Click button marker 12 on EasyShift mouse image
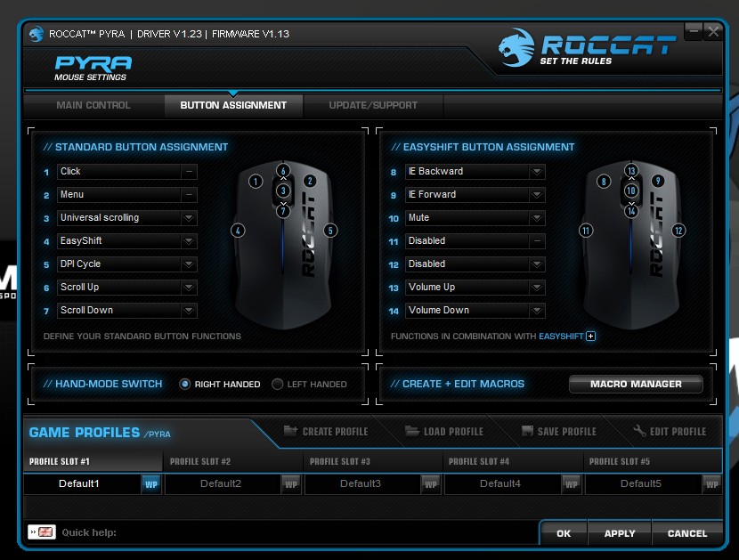Viewport: 739px width, 560px height. [x=678, y=231]
